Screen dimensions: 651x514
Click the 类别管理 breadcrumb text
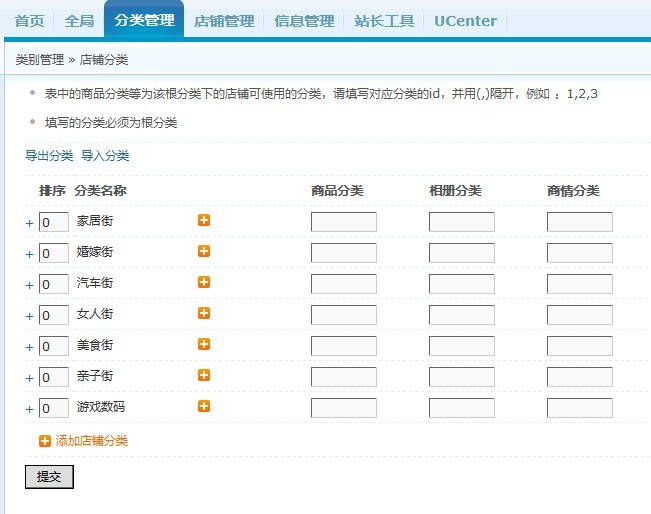(x=40, y=60)
